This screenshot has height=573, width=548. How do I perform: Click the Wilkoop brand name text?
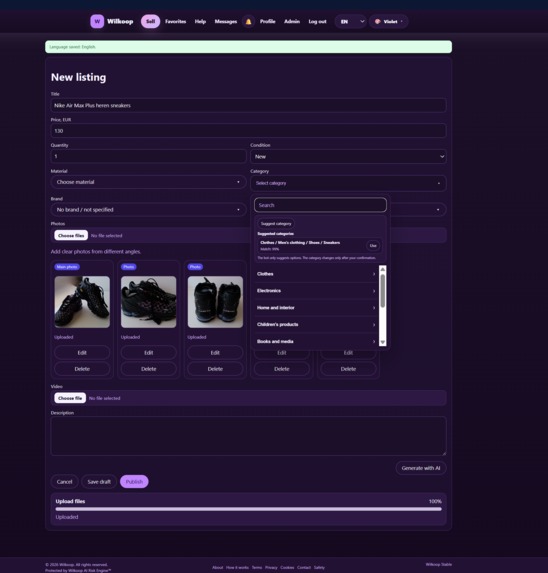pyautogui.click(x=120, y=22)
